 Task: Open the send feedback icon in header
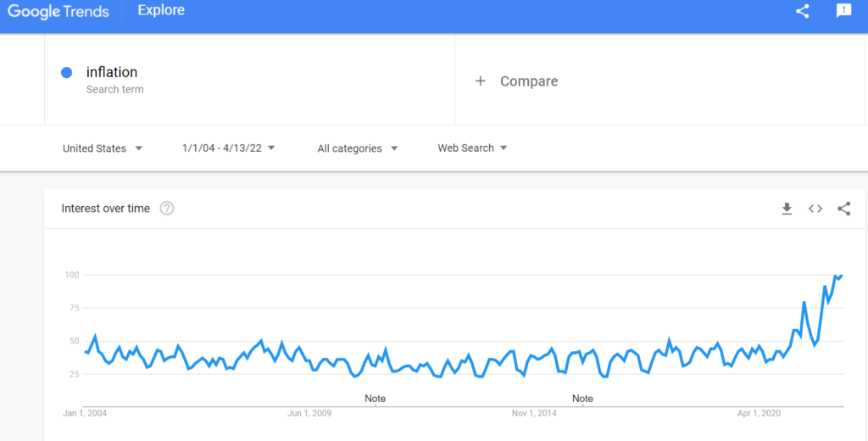coord(843,10)
